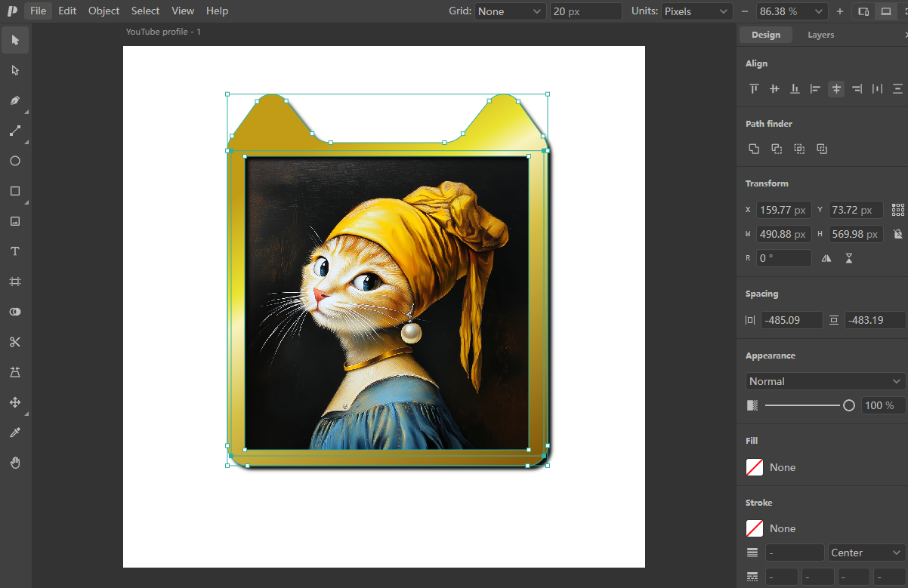Screen dimensions: 908x588
Task: Open the Units dropdown set to Pixels
Action: 696,11
